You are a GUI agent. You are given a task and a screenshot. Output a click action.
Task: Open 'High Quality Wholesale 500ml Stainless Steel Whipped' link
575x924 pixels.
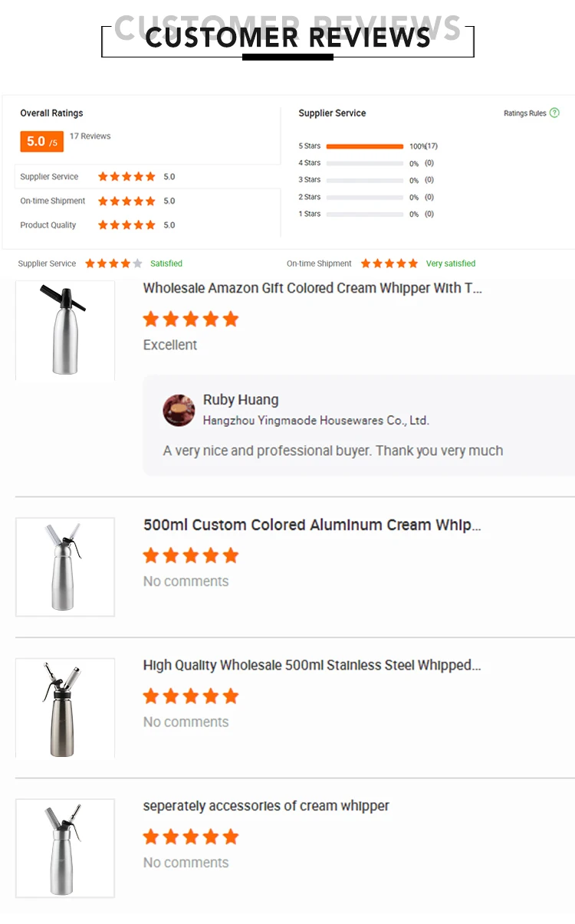(x=312, y=666)
